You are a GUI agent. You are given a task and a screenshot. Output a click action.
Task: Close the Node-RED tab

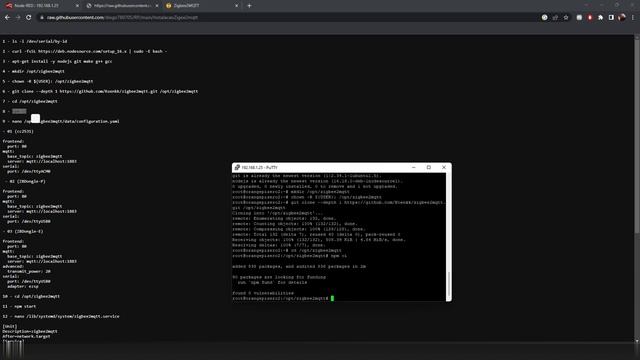[x=77, y=6]
